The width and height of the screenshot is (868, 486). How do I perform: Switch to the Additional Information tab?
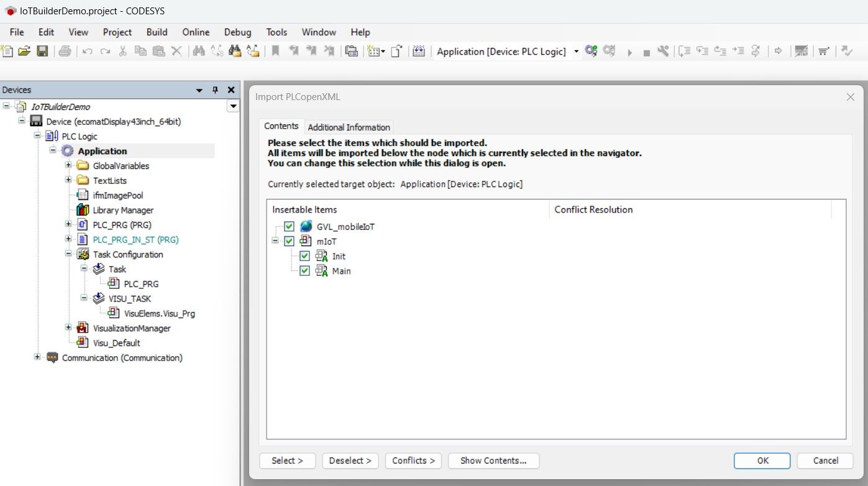[x=349, y=127]
